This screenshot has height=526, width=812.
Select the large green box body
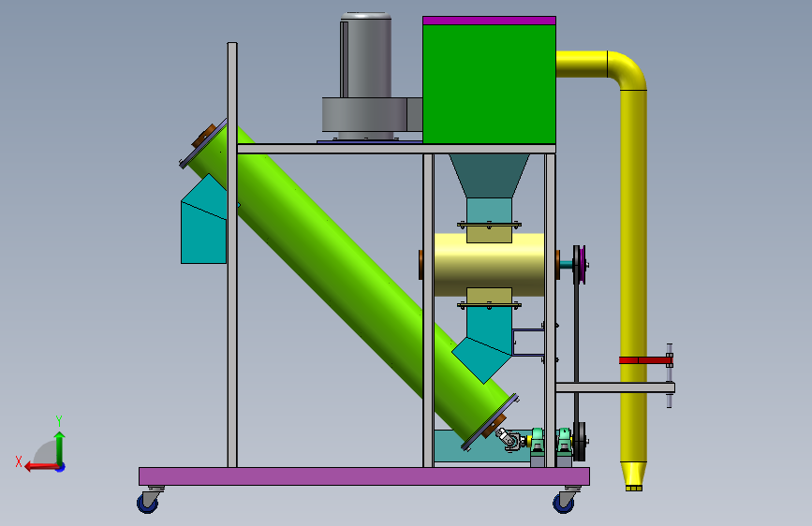[490, 84]
